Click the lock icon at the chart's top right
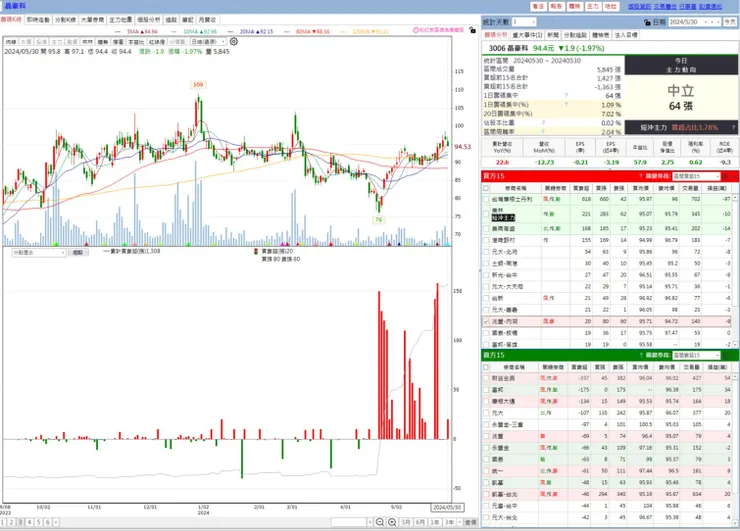The height and width of the screenshot is (531, 740). [472, 30]
